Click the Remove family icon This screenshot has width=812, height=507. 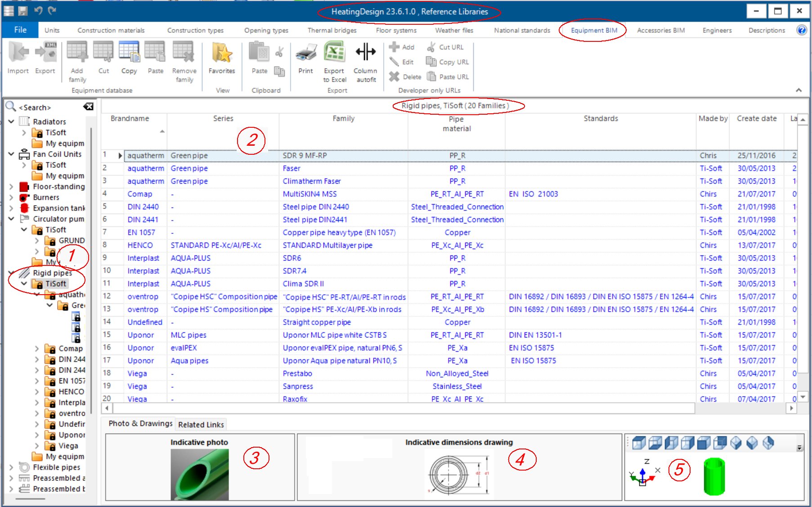pyautogui.click(x=184, y=58)
